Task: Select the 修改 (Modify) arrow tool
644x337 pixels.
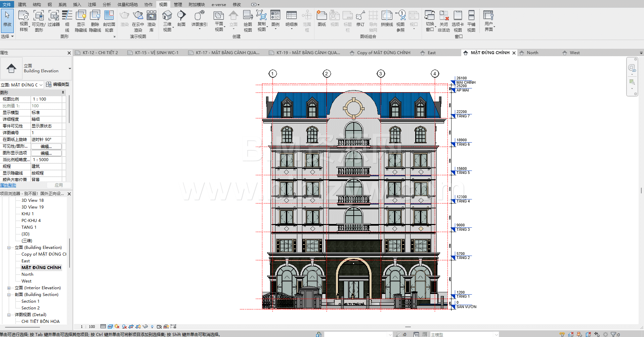Action: pos(7,20)
